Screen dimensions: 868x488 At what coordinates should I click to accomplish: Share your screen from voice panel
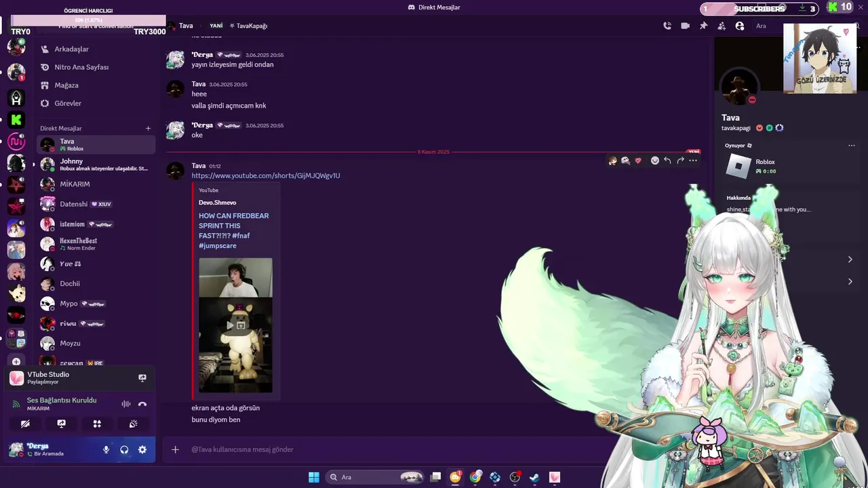61,424
